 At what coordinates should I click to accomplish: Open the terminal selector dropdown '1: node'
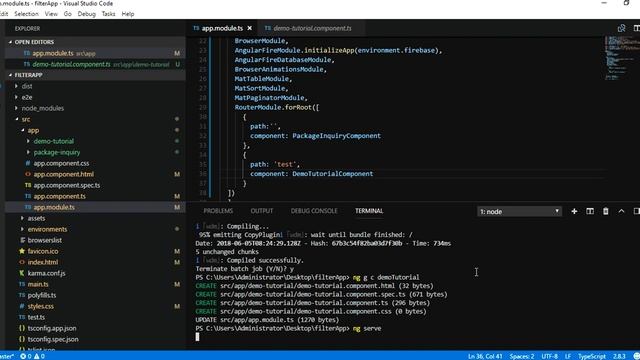[519, 211]
